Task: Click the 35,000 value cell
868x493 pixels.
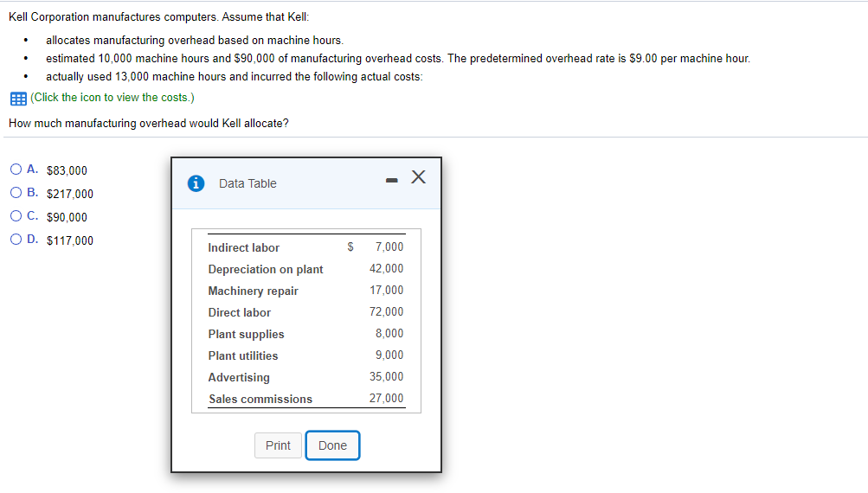Action: pyautogui.click(x=386, y=376)
